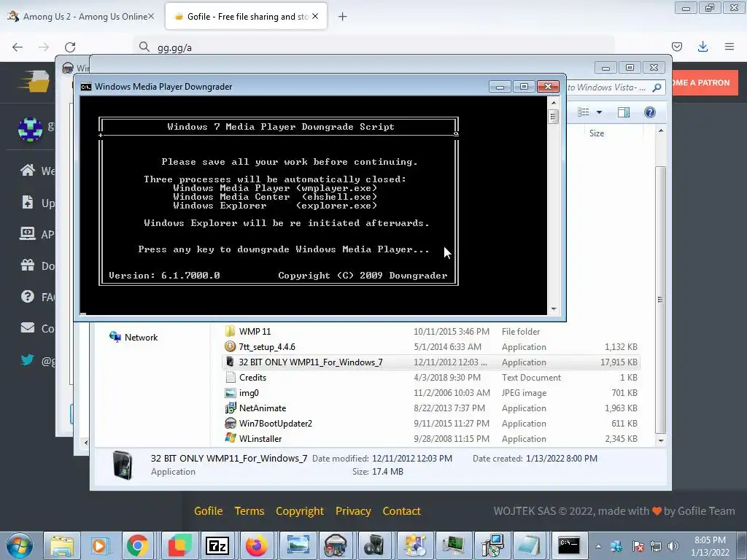The width and height of the screenshot is (747, 560).
Task: Click scroll-down arrow of Explorer file list
Action: pos(661,440)
